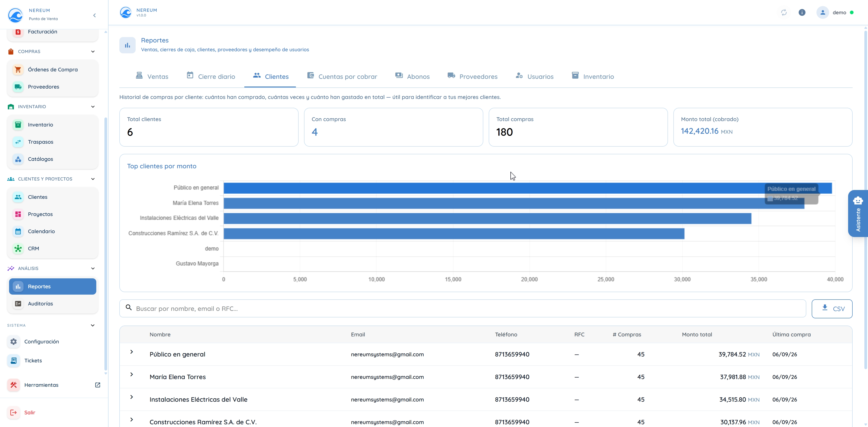Image resolution: width=868 pixels, height=427 pixels.
Task: Download the CSV export
Action: (832, 309)
